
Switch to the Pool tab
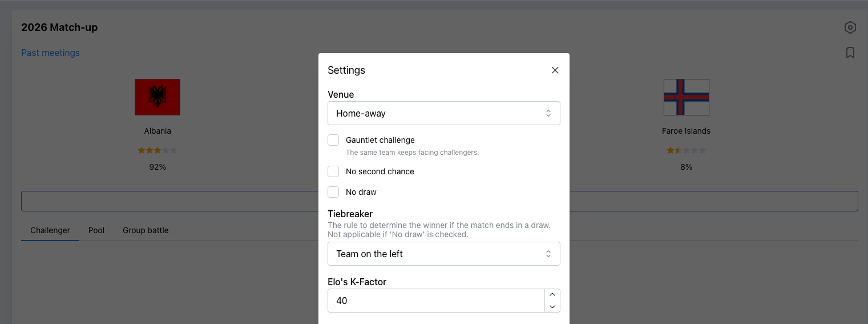point(96,230)
